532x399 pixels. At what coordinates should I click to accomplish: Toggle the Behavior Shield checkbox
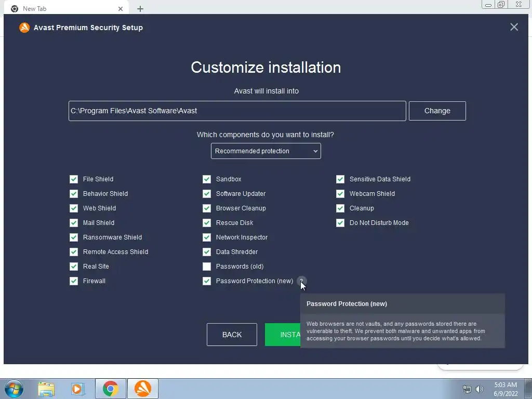pyautogui.click(x=74, y=194)
